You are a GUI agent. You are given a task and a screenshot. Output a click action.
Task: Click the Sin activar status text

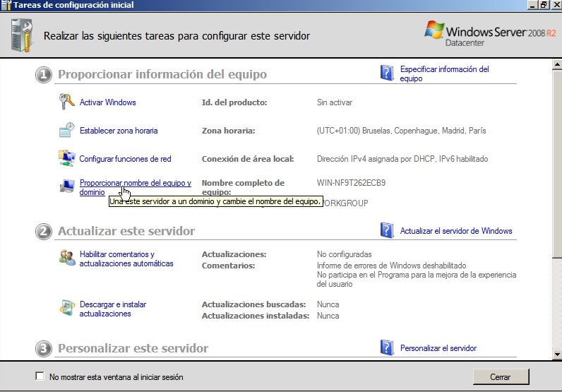click(335, 102)
